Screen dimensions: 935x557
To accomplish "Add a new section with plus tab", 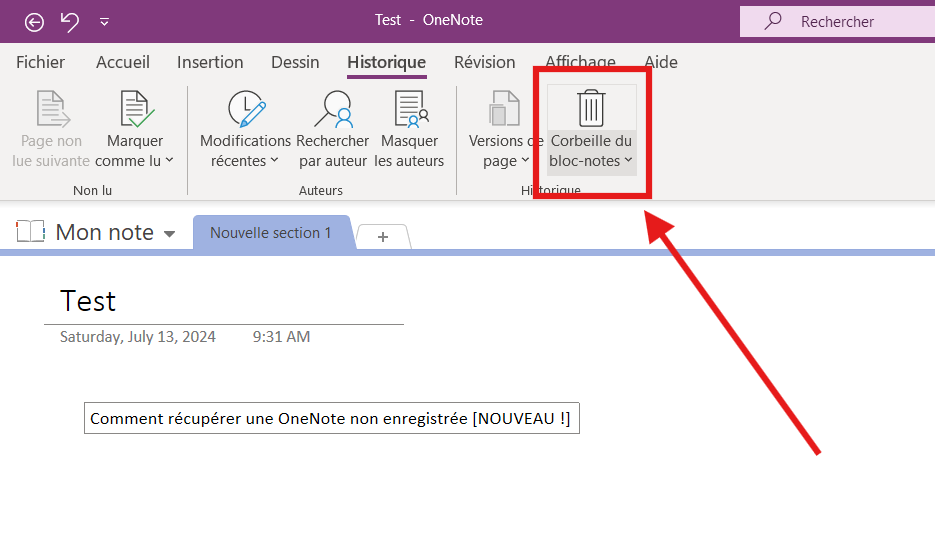I will click(x=383, y=237).
